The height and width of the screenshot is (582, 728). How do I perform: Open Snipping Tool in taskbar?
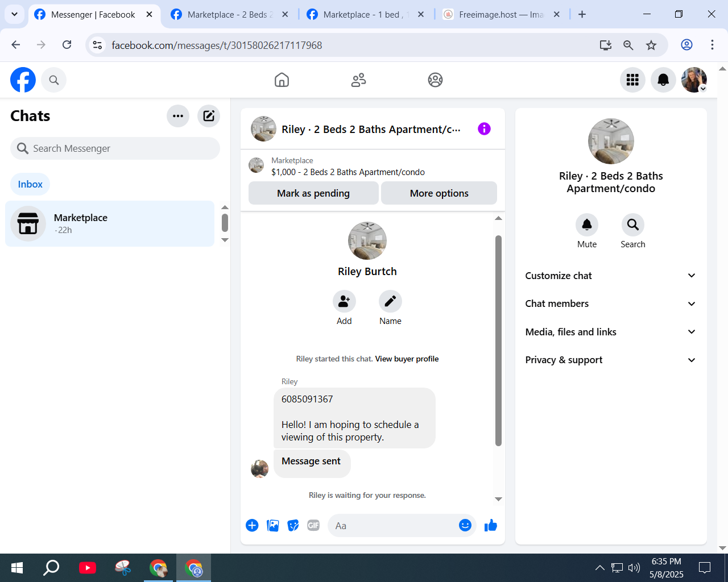[x=123, y=568]
